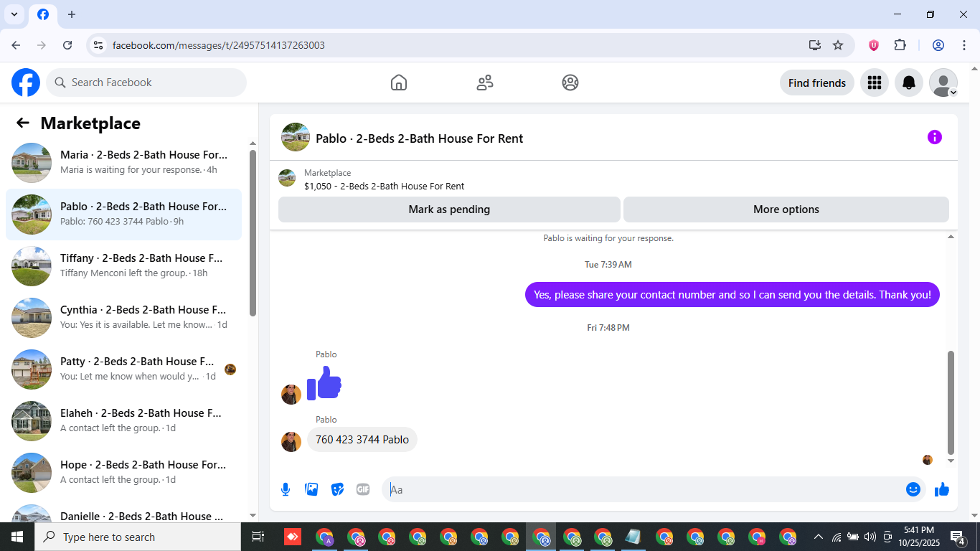Viewport: 980px width, 551px height.
Task: Open a new browser tab
Action: tap(72, 14)
